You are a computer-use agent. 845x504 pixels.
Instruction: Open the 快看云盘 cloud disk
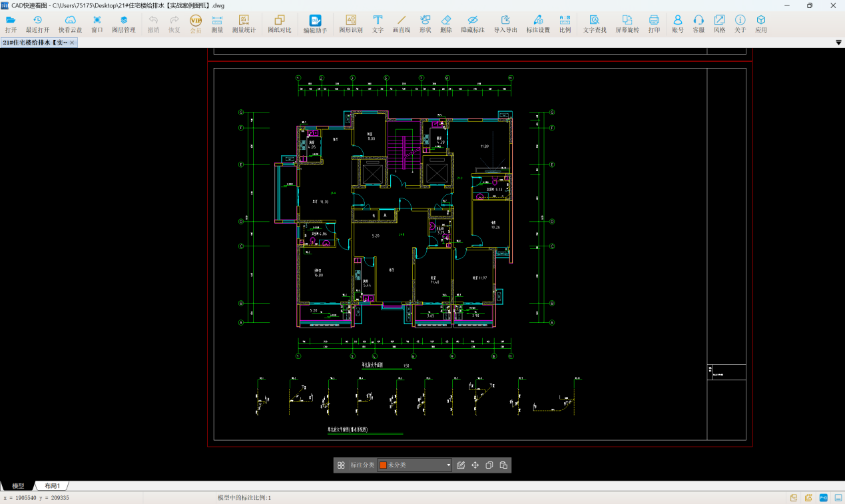(70, 24)
